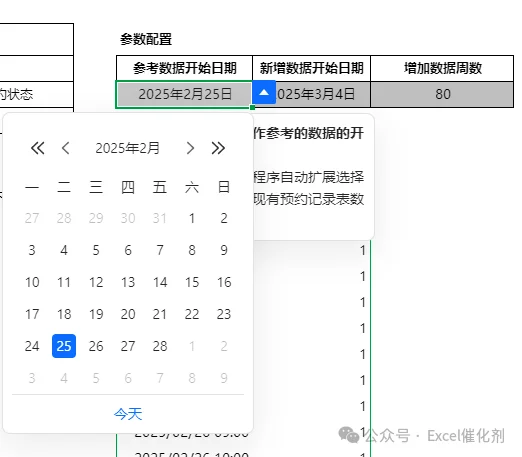The height and width of the screenshot is (457, 522).
Task: Choose date 12 in the calendar
Action: 96,282
